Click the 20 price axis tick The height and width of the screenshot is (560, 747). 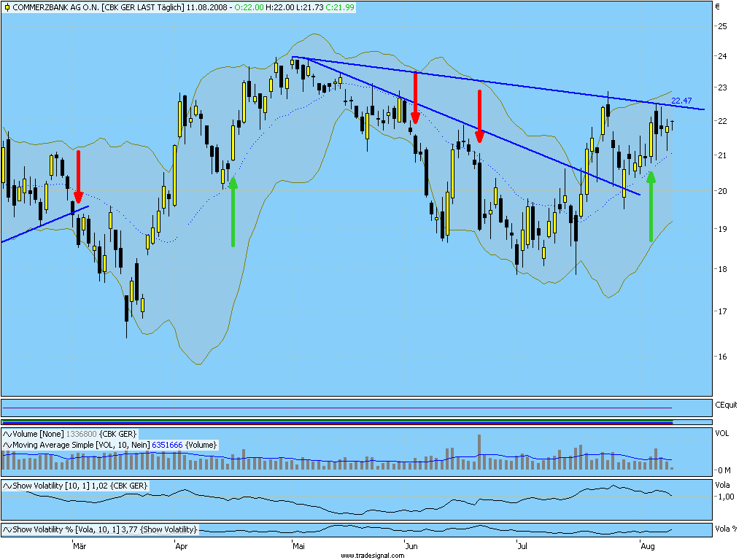point(722,191)
